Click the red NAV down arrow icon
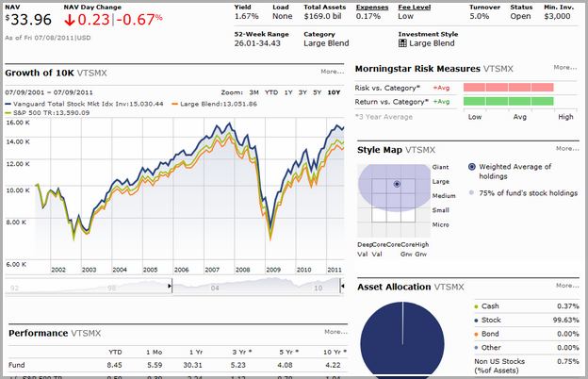 70,20
